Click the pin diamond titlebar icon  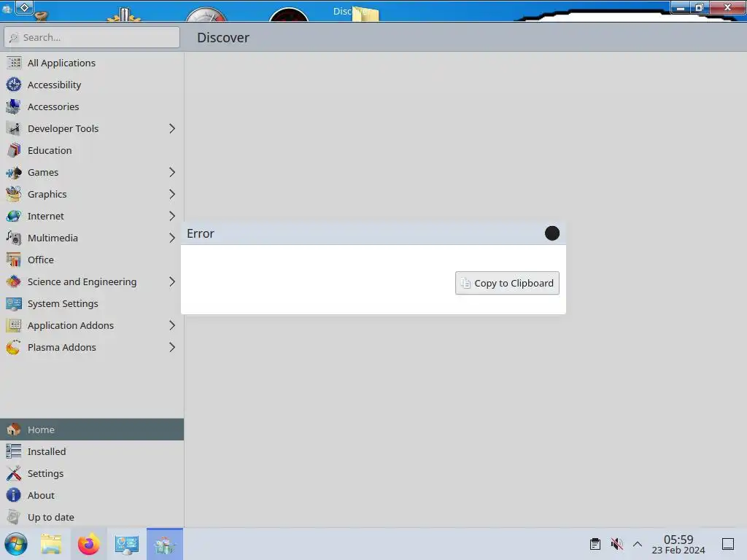[x=24, y=7]
